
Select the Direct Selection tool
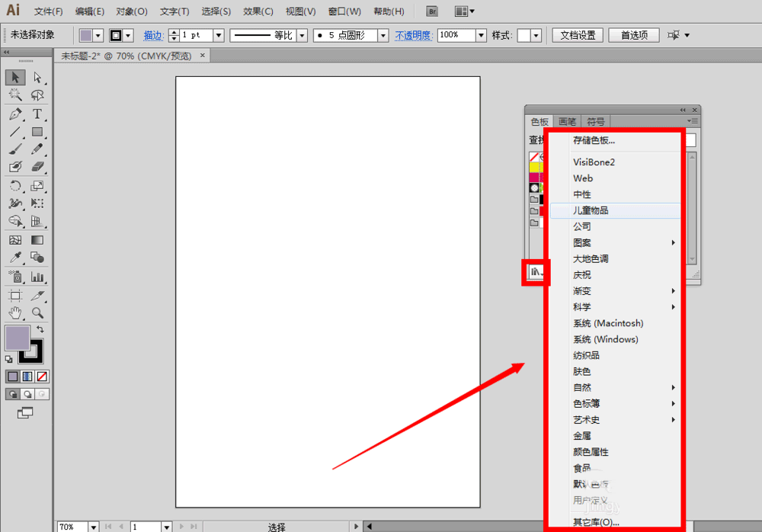click(x=37, y=77)
